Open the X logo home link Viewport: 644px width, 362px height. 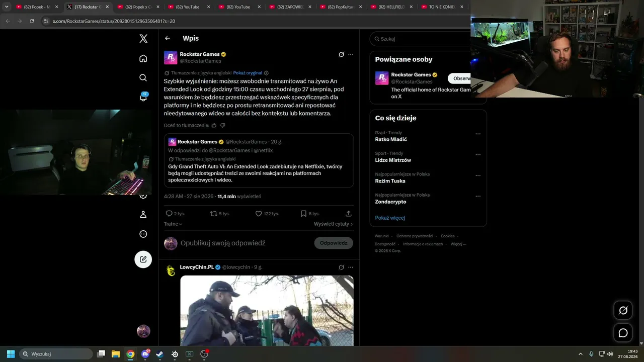143,38
